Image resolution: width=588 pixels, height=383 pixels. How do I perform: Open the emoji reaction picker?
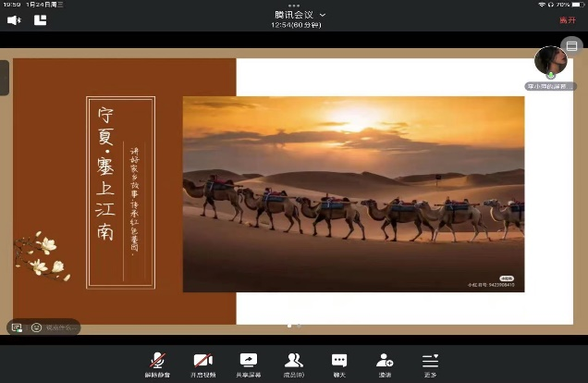tap(36, 327)
